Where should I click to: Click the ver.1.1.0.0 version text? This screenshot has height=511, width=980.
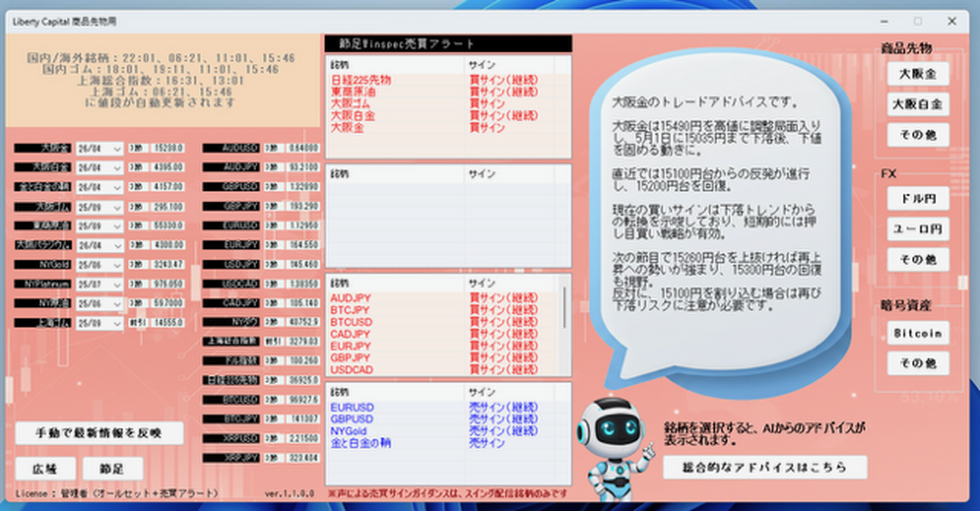click(x=289, y=494)
